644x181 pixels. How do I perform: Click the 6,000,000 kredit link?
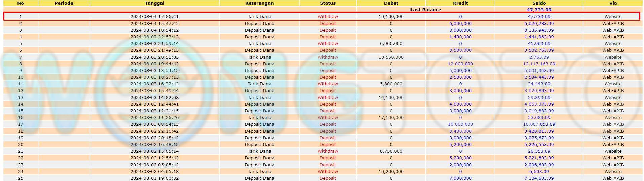(460, 24)
